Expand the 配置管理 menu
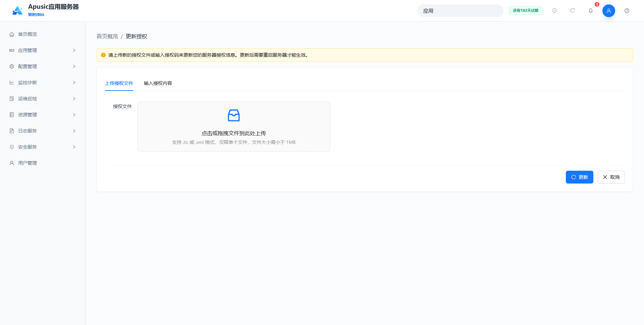The image size is (644, 325). [43, 66]
